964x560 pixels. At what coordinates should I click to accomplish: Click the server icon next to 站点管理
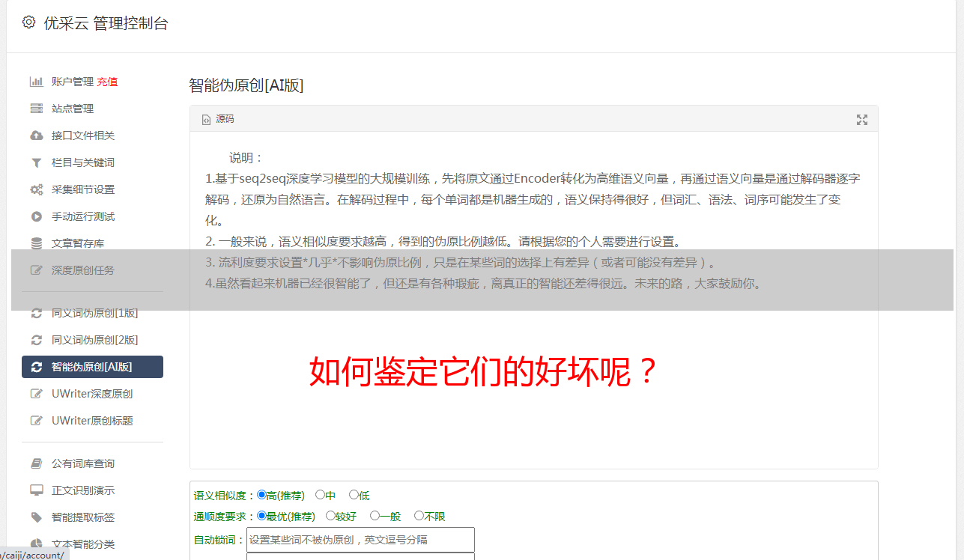point(36,109)
